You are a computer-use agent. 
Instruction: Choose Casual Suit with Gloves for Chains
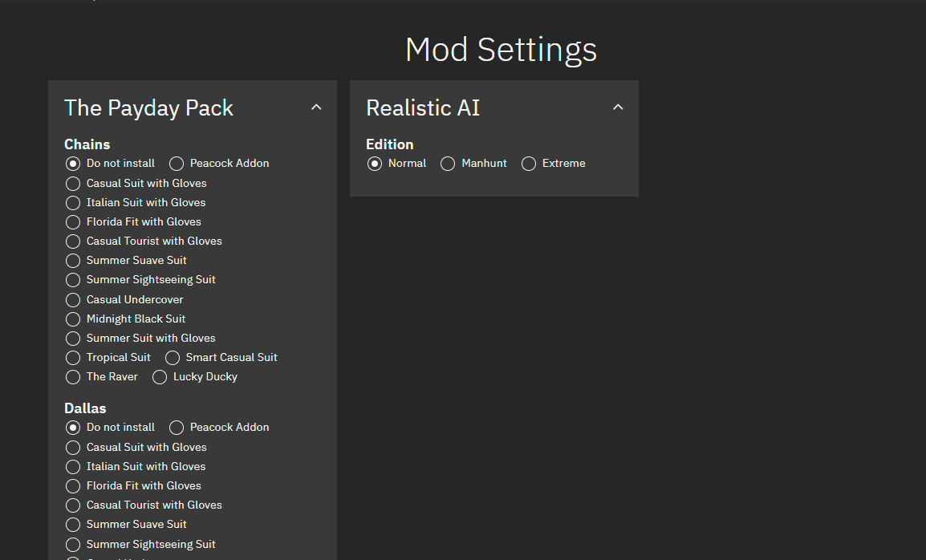pos(73,184)
